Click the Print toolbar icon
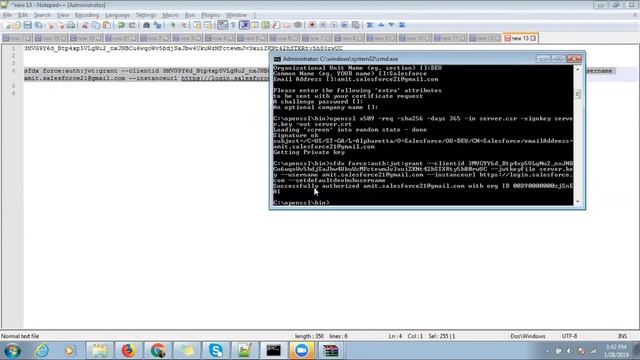 71,25
